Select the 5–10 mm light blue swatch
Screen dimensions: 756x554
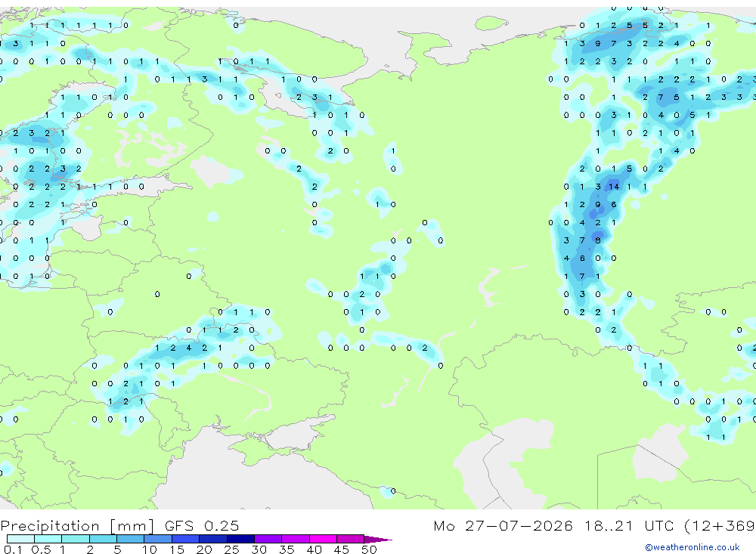pos(131,539)
